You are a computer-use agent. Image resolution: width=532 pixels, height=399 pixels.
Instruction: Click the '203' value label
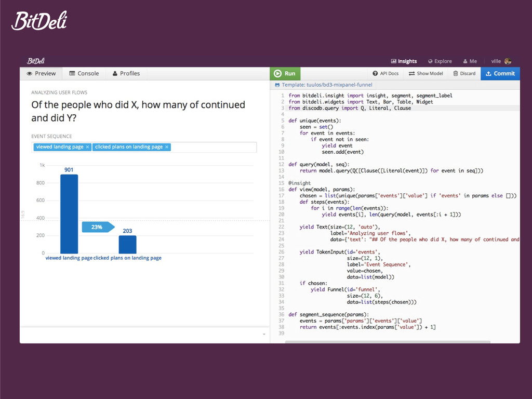[x=127, y=231]
